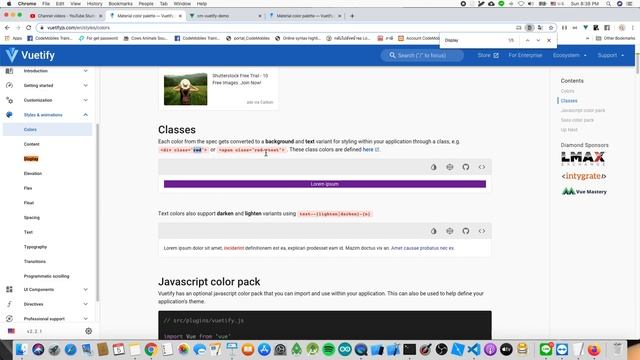Jump to next find result
The image size is (640, 360).
click(538, 40)
